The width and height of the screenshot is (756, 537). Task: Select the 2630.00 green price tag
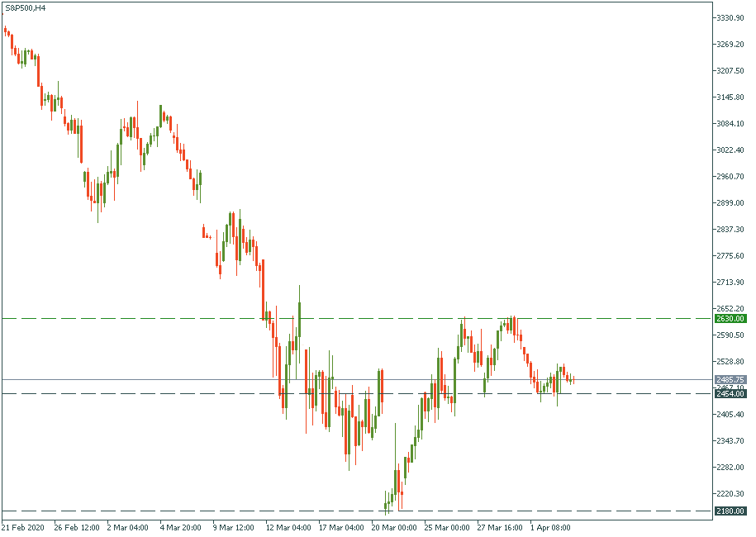tap(730, 318)
